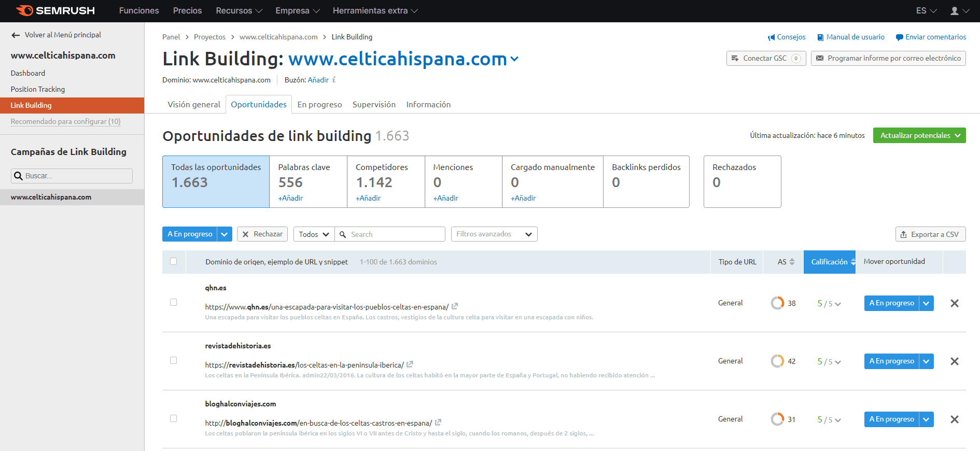The width and height of the screenshot is (980, 451).
Task: Move bloghalconviajes.com with A En progreso button
Action: [x=891, y=419]
